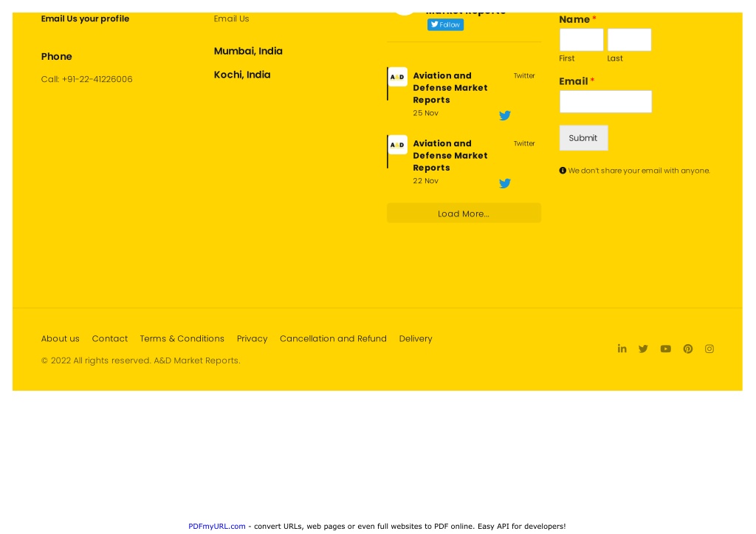Image resolution: width=756 pixels, height=534 pixels.
Task: Click account name on the 25 Nov tweet
Action: 450,88
